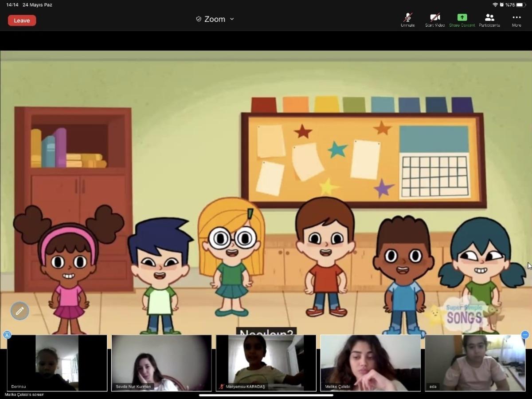Select Meryemsu KARADAŞ's video thumbnail
The width and height of the screenshot is (532, 399).
(x=266, y=363)
